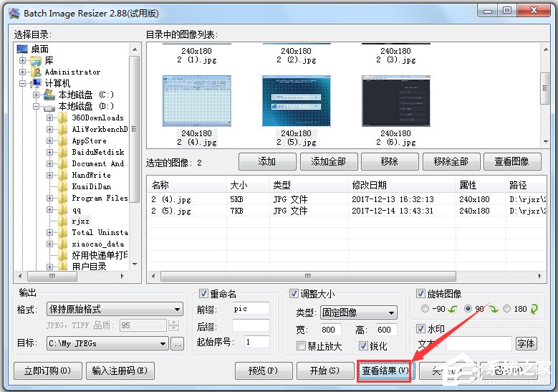This screenshot has width=558, height=392.
Task: Click the 桌面 desktop icon in tree
Action: tap(22, 49)
